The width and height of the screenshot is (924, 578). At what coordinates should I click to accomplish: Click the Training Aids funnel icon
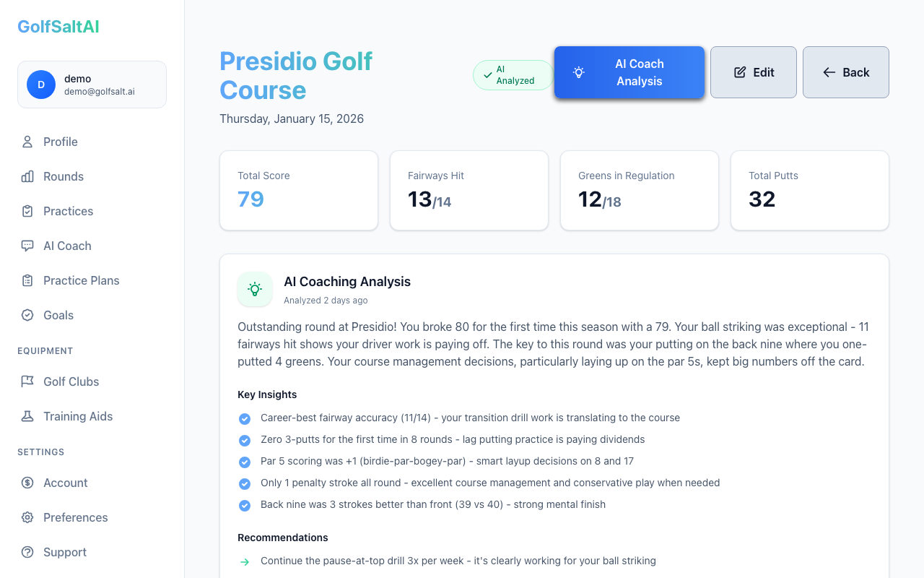(27, 416)
